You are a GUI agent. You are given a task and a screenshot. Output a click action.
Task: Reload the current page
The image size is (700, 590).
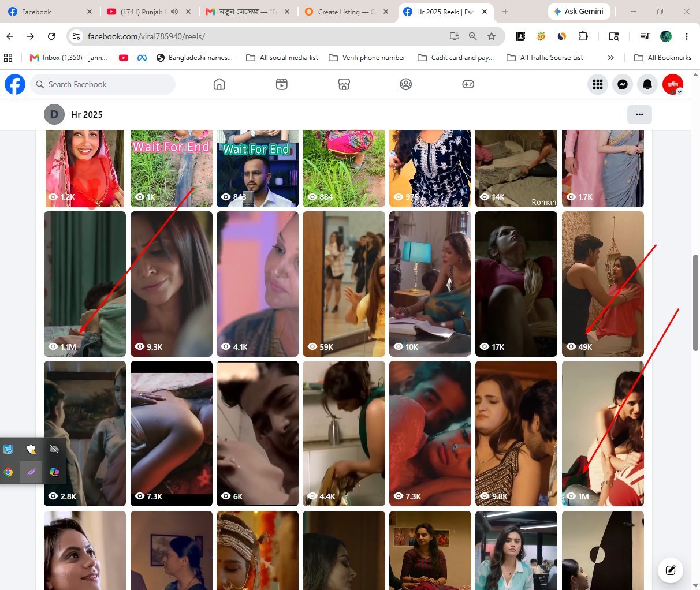(51, 36)
